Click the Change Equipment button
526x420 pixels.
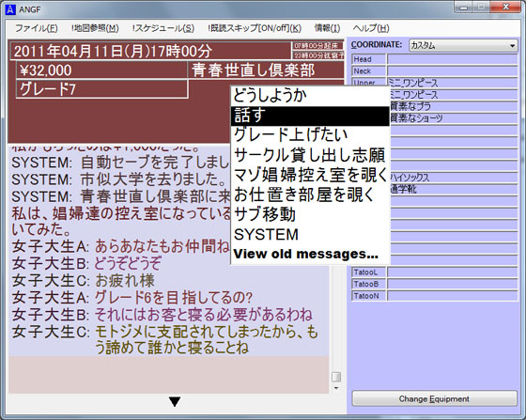(434, 399)
